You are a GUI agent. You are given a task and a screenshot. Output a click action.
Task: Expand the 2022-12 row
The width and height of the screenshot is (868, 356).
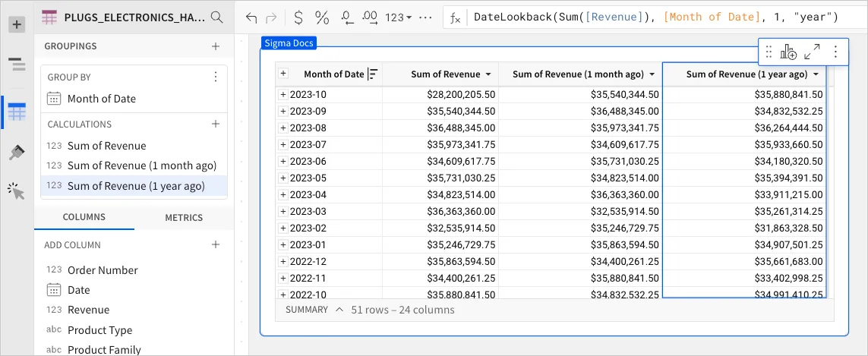(x=282, y=261)
